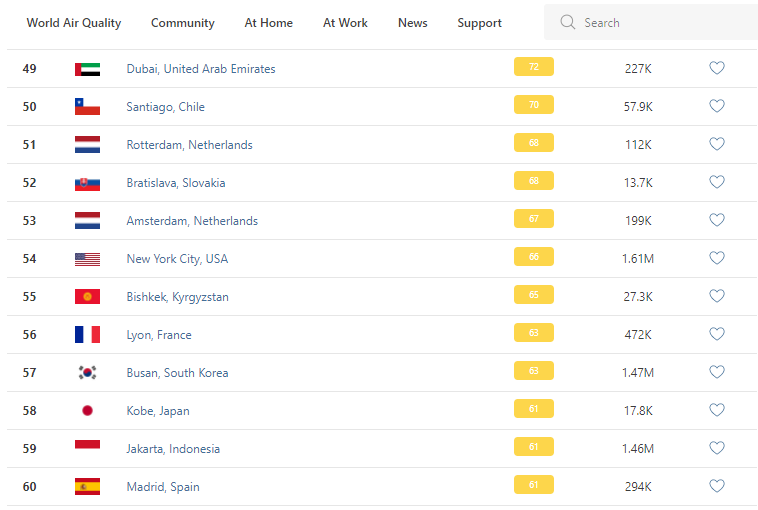Click the USA flag in row 54
This screenshot has height=510, width=758.
[x=87, y=259]
